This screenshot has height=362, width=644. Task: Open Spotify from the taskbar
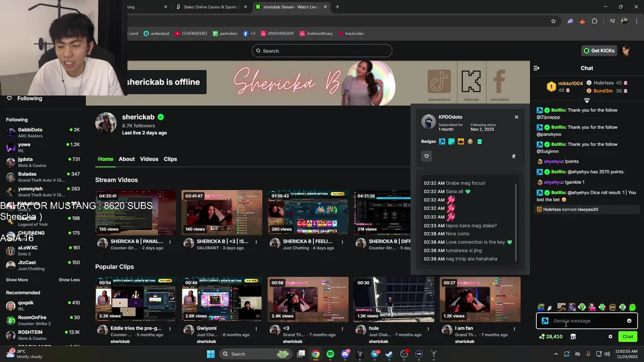pos(330,354)
